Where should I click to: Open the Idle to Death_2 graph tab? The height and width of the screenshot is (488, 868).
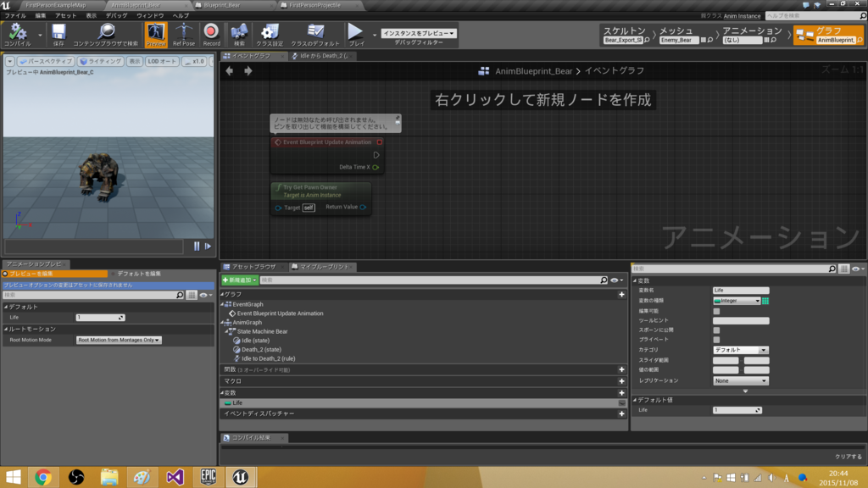coord(323,56)
